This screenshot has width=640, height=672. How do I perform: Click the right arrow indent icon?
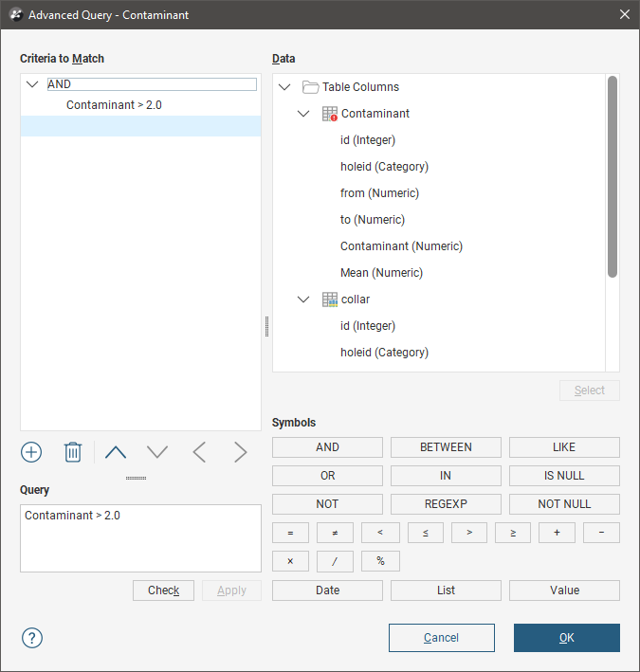[x=241, y=452]
